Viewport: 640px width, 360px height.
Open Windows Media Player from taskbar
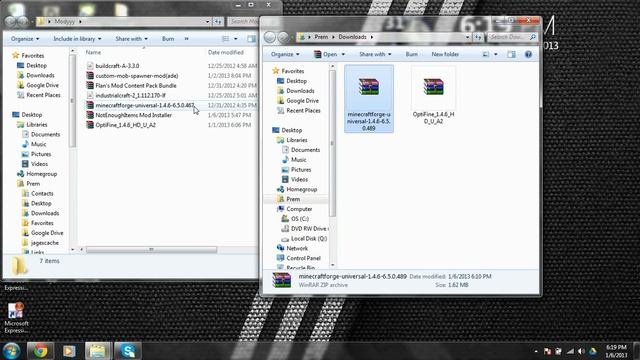coord(69,351)
